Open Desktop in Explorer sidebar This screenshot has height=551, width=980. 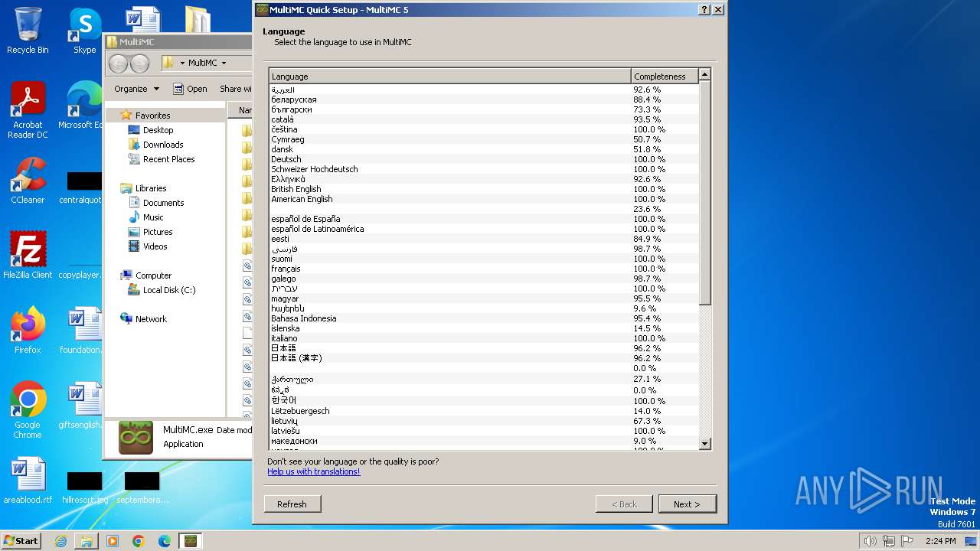click(x=158, y=130)
